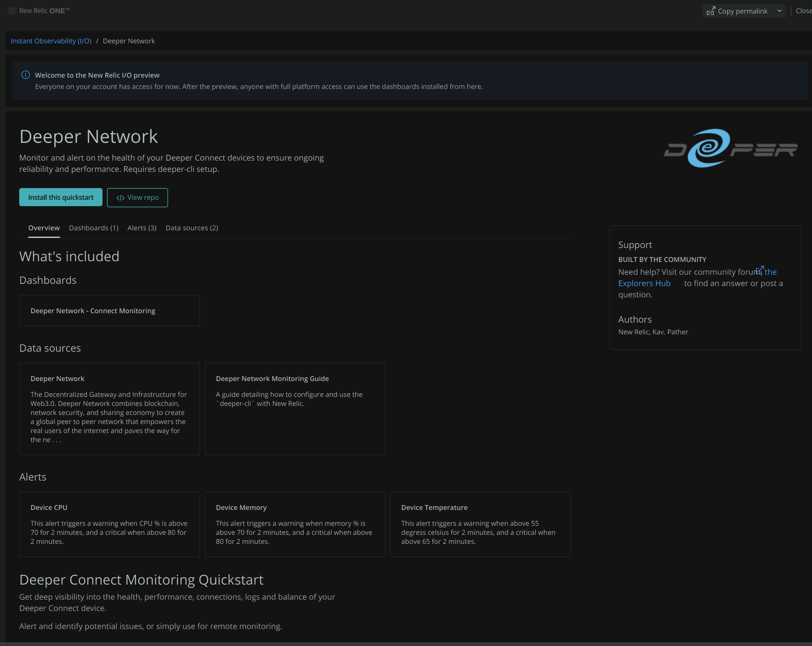
Task: Expand the Copy permalink dropdown arrow
Action: pos(779,11)
